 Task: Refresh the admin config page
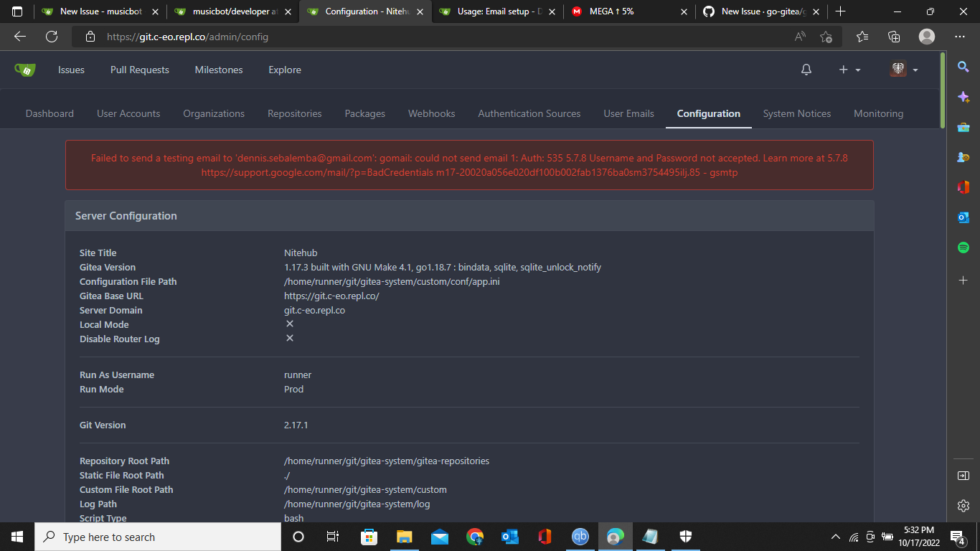[52, 36]
